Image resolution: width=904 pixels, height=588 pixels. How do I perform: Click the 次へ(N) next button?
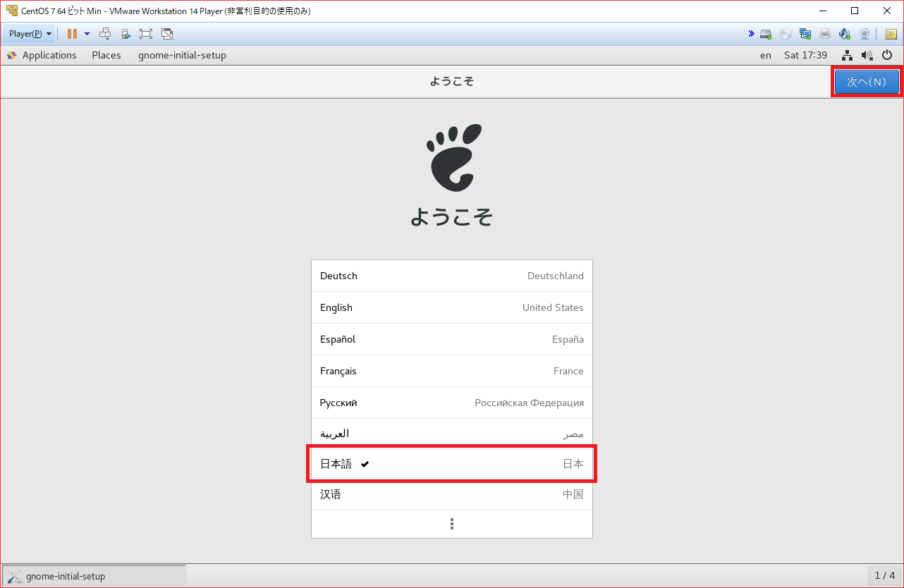coord(867,82)
